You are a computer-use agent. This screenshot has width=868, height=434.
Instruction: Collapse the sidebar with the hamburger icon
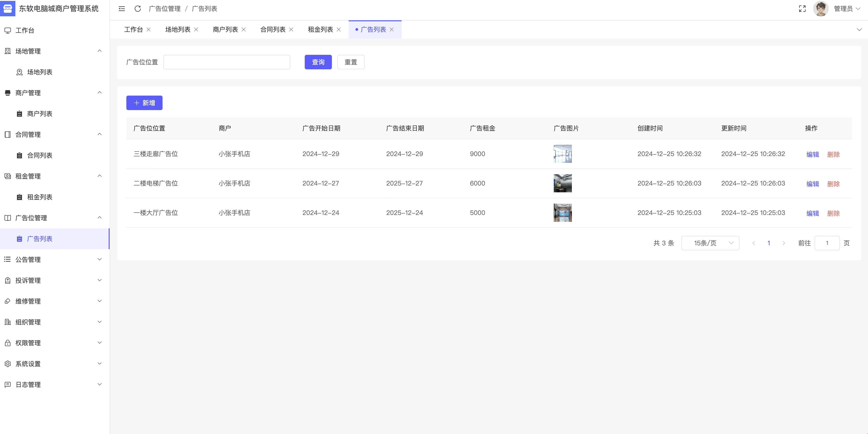pos(122,9)
